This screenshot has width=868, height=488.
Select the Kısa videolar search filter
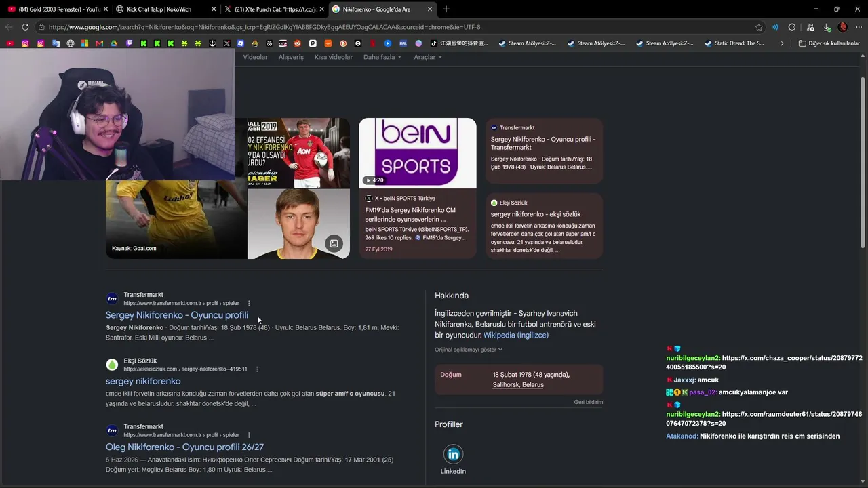click(334, 57)
